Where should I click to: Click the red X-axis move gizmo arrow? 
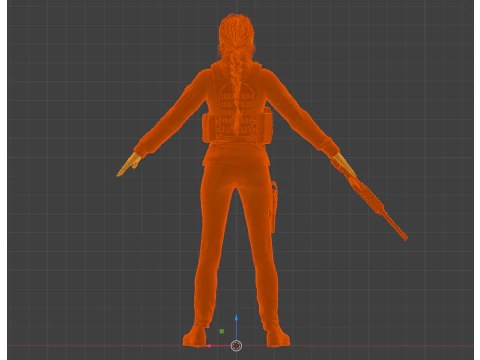(209, 346)
